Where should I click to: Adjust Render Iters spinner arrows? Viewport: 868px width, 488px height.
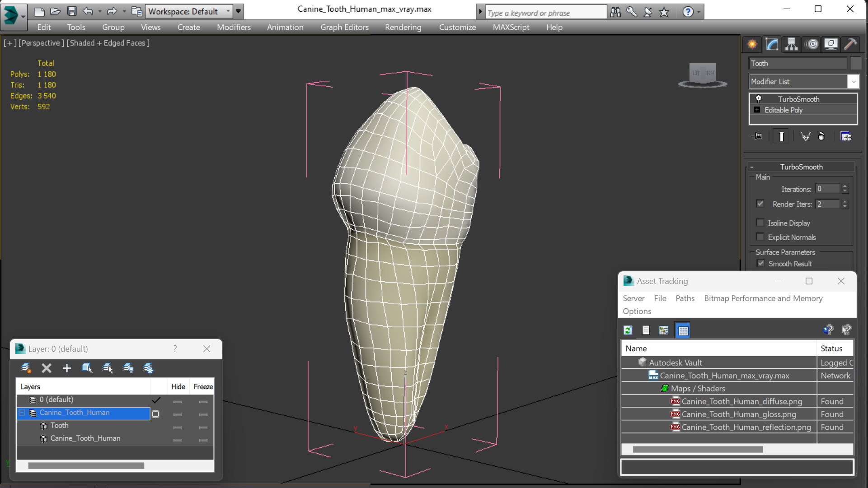pyautogui.click(x=845, y=204)
